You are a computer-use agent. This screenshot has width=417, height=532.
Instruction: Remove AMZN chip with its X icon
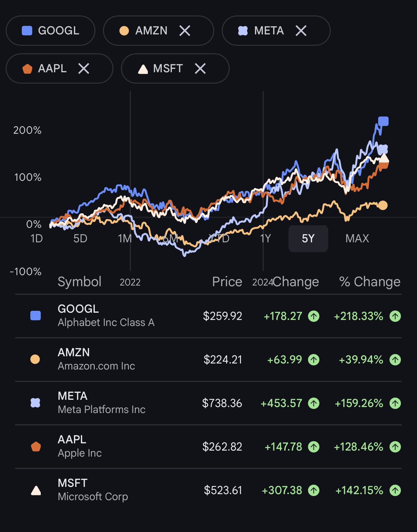click(185, 31)
